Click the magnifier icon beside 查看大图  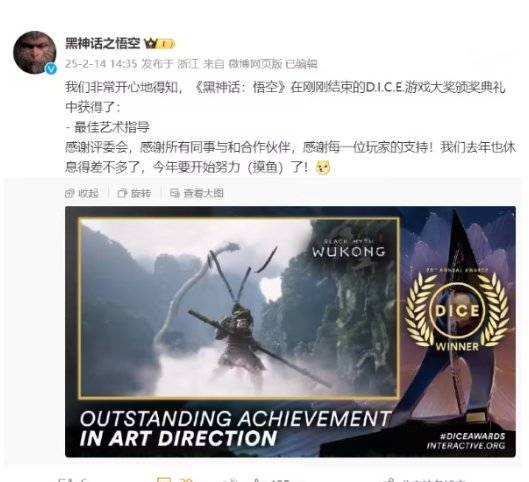coord(174,193)
